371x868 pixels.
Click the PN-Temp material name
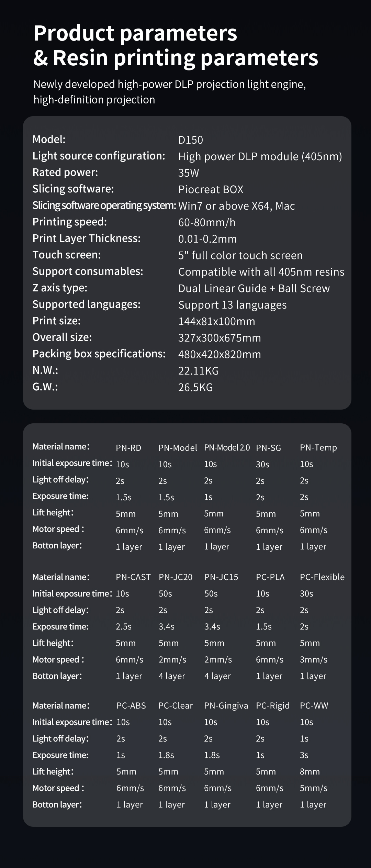click(x=318, y=447)
